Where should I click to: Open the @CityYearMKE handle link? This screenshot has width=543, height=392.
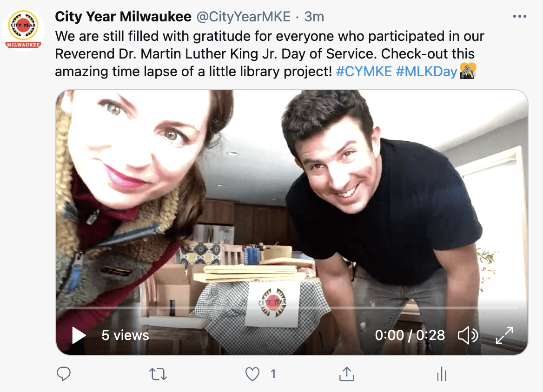coord(244,16)
